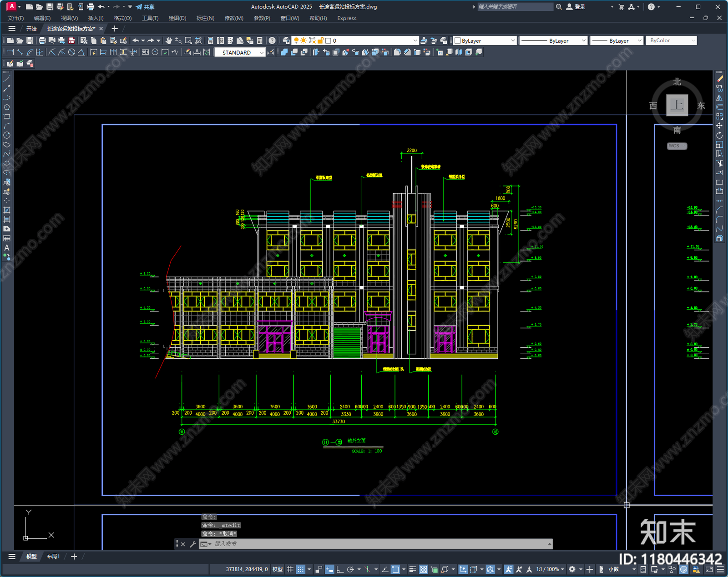
Task: Click the command line input field
Action: tap(376, 544)
